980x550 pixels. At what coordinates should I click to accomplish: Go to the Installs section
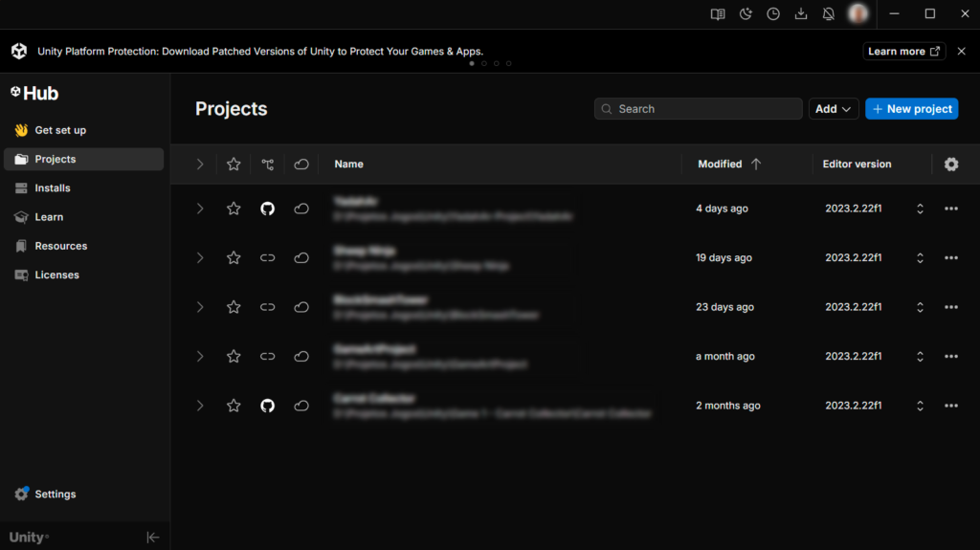pos(84,188)
